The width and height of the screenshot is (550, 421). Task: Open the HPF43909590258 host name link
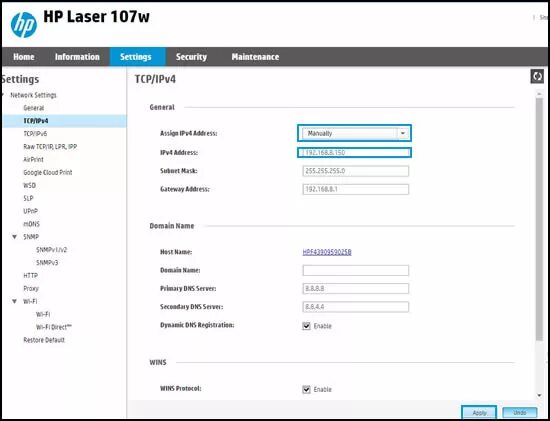pyautogui.click(x=327, y=252)
